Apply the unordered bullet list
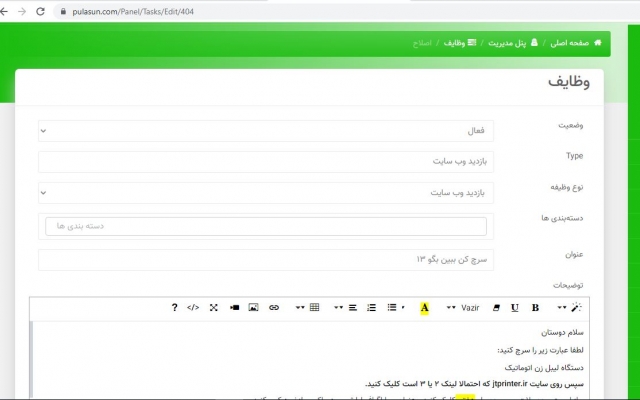640x400 pixels. coord(392,307)
